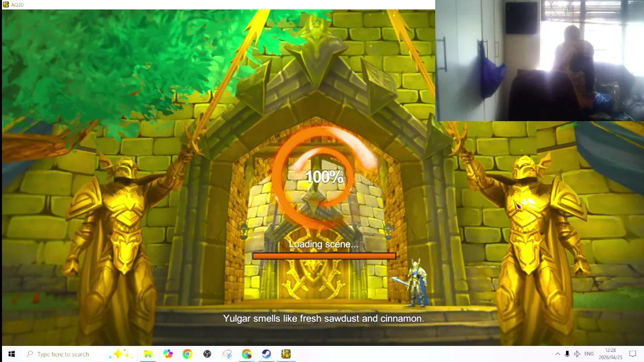
Task: Open File Explorer from the taskbar
Action: click(x=148, y=354)
